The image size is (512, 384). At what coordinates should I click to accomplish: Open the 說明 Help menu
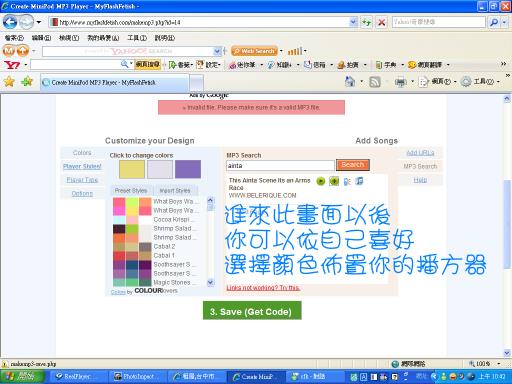coord(165,38)
